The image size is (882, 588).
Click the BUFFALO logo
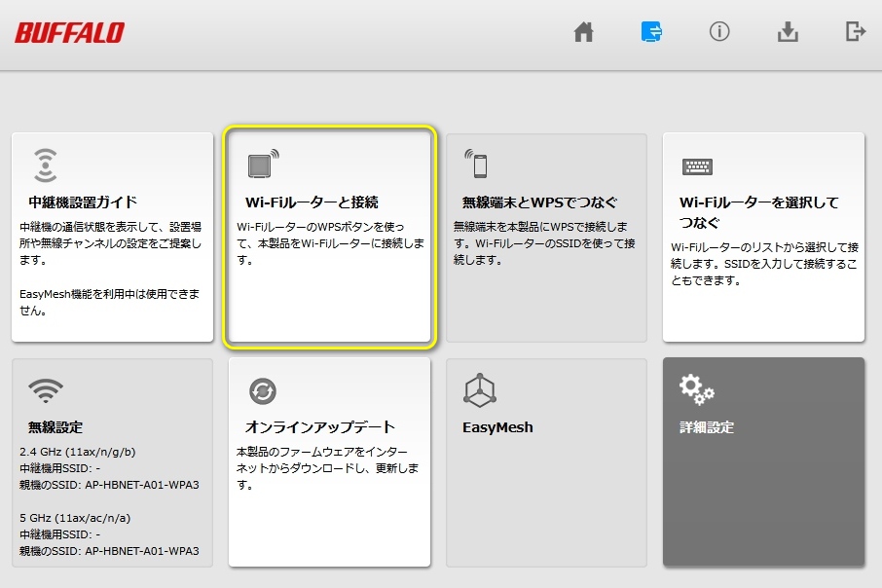click(x=69, y=33)
